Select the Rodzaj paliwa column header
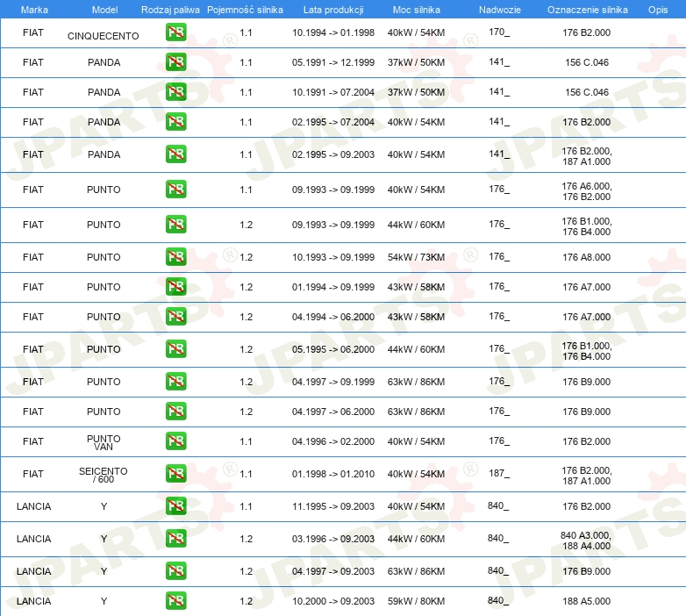This screenshot has width=686, height=616. (x=170, y=10)
